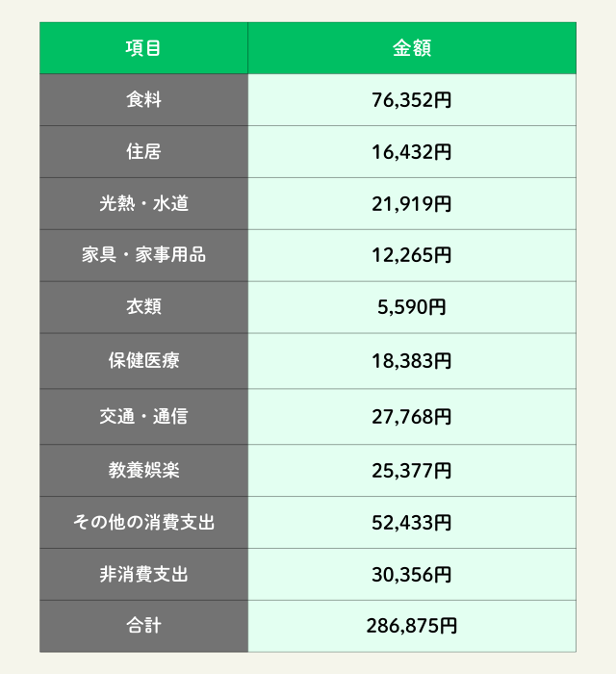Click the 16,432円 amount cell
The height and width of the screenshot is (674, 616).
coord(412,152)
